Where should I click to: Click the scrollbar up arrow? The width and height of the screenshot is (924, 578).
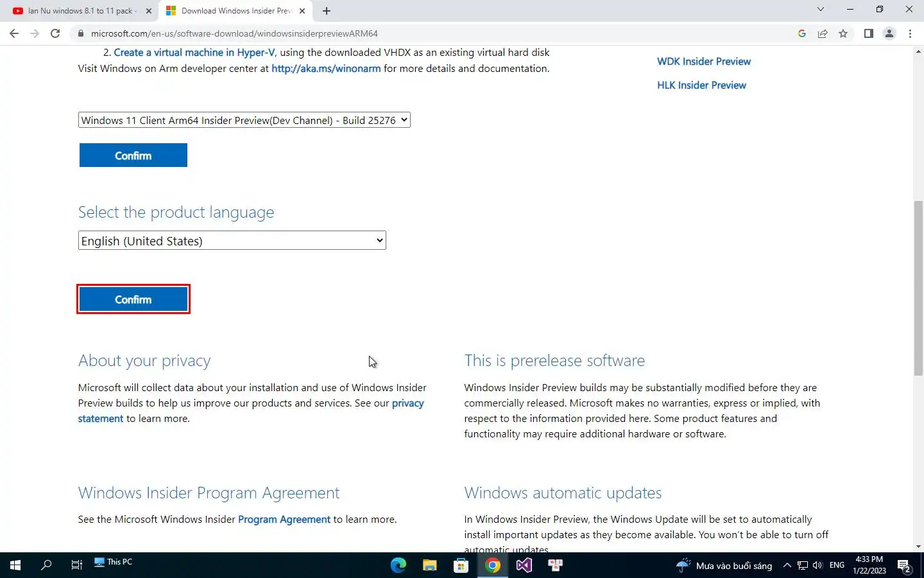pos(918,51)
